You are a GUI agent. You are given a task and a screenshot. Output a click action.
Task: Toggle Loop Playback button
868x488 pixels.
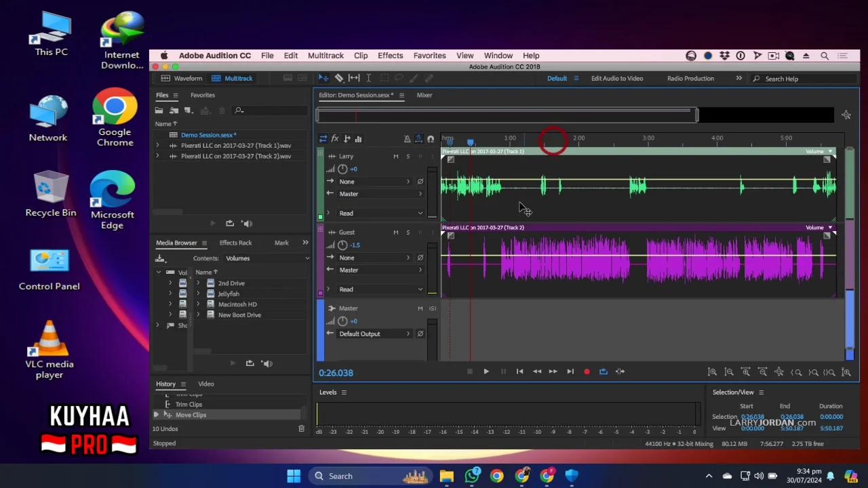coord(604,371)
